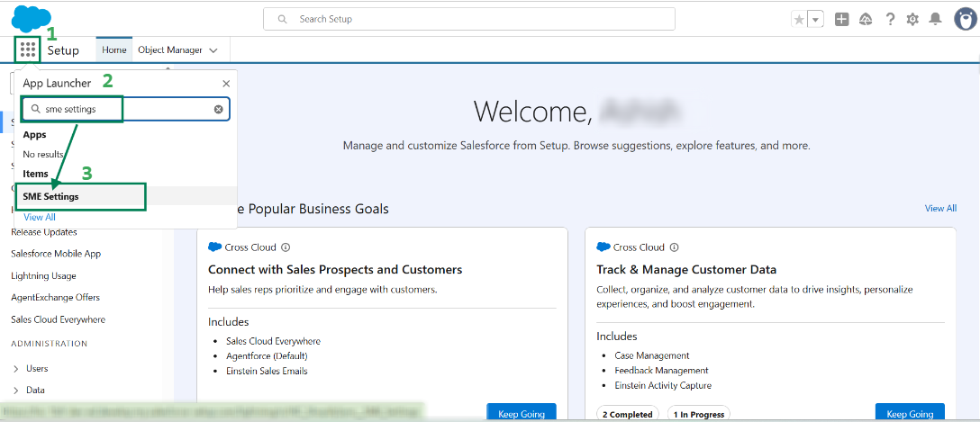Open the Help question mark icon
Viewport: 980px width, 422px height.
[890, 20]
